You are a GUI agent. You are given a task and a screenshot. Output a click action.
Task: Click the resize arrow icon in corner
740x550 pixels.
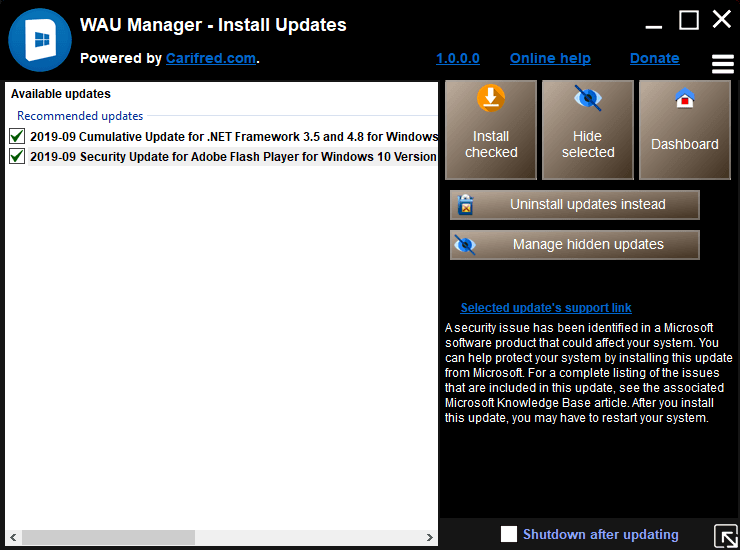coord(726,535)
